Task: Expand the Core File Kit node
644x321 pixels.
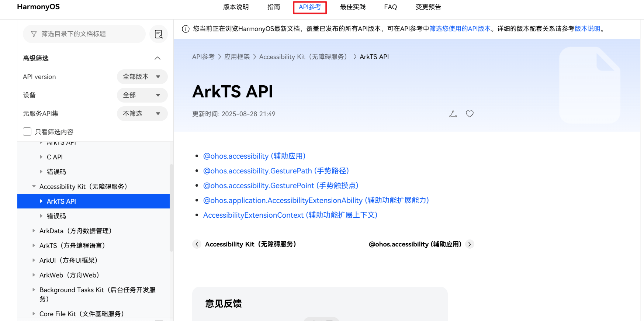Action: [34, 314]
